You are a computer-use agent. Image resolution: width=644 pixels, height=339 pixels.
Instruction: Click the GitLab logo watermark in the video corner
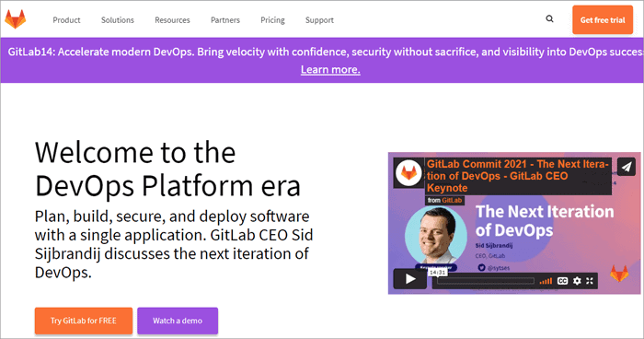pos(619,274)
